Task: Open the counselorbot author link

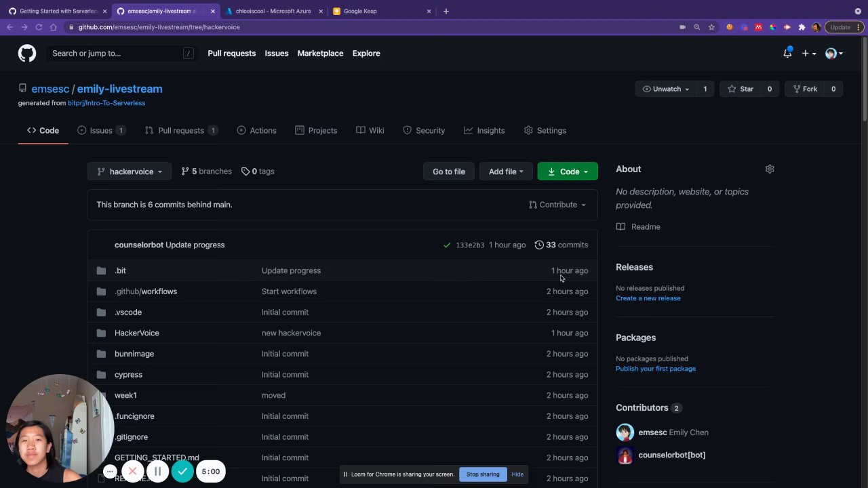Action: coord(139,245)
